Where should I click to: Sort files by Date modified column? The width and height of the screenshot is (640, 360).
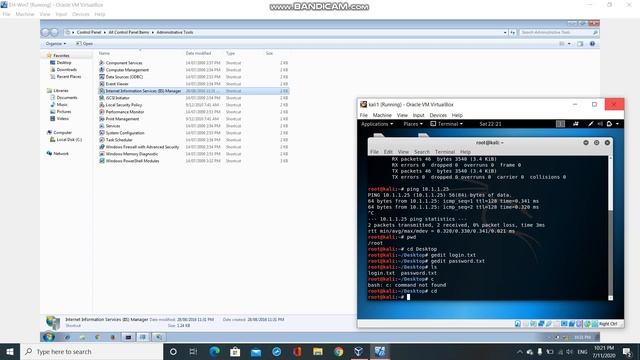click(198, 53)
